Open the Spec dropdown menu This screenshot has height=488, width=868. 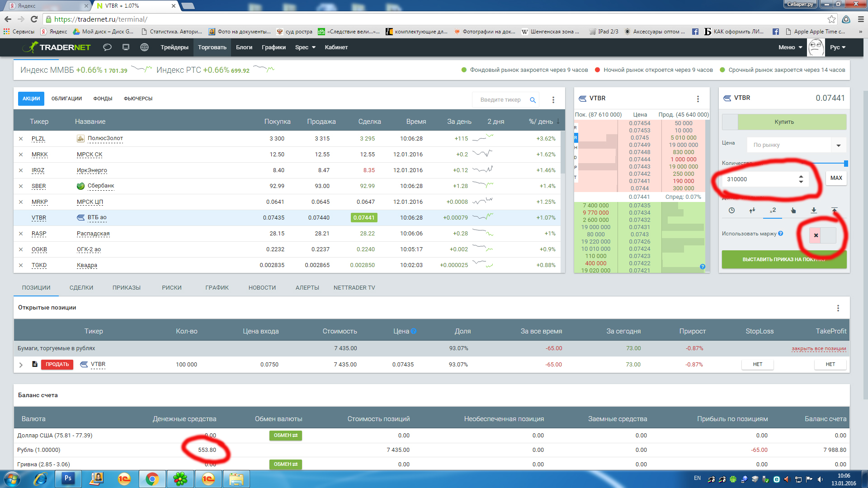(305, 47)
